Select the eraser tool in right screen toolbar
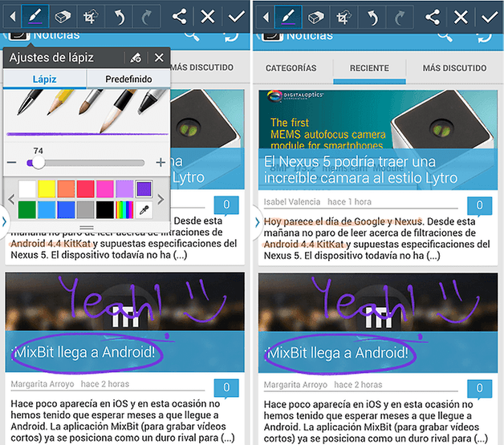The image size is (504, 445). 316,17
